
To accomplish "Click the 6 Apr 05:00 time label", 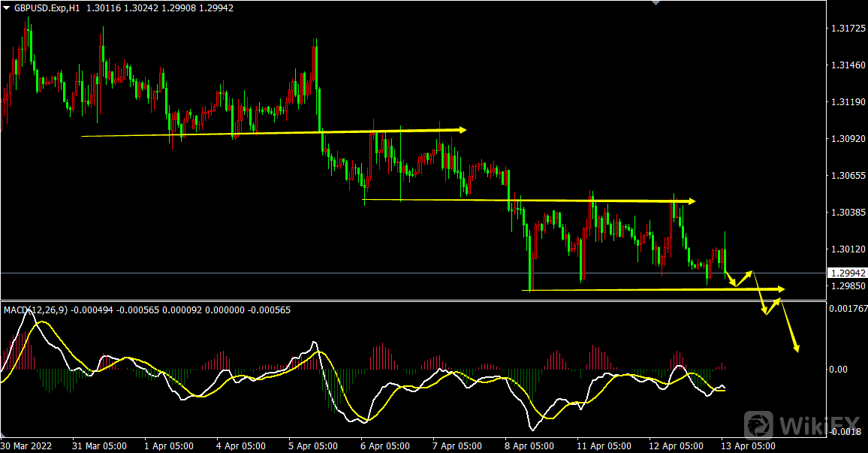I will point(385,445).
